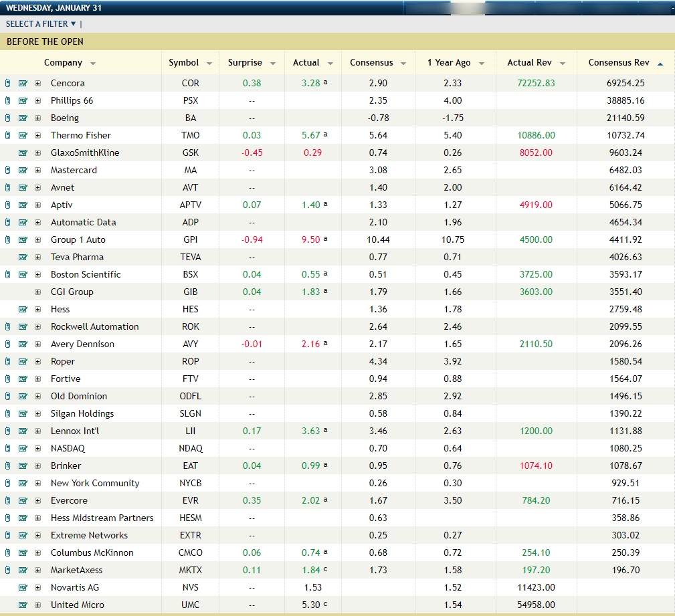Click the calendar check icon for Teva Pharma
Viewport: 675px width, 616px height.
pyautogui.click(x=23, y=257)
